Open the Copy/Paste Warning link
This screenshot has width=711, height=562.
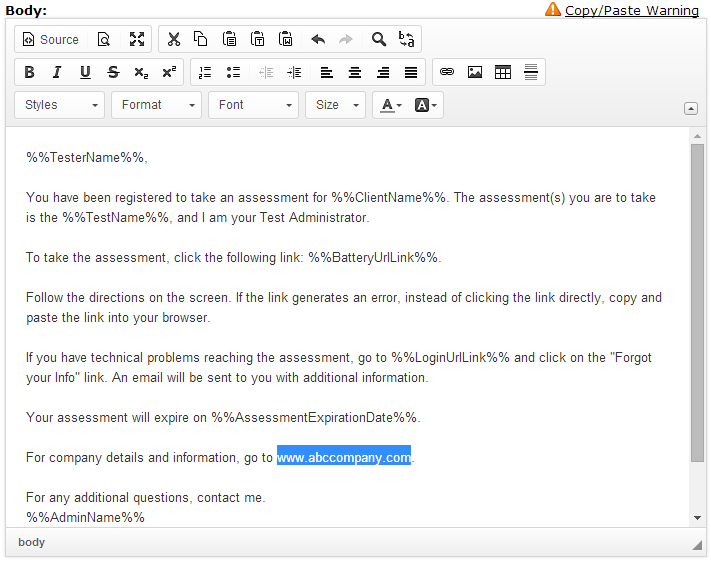pyautogui.click(x=631, y=10)
